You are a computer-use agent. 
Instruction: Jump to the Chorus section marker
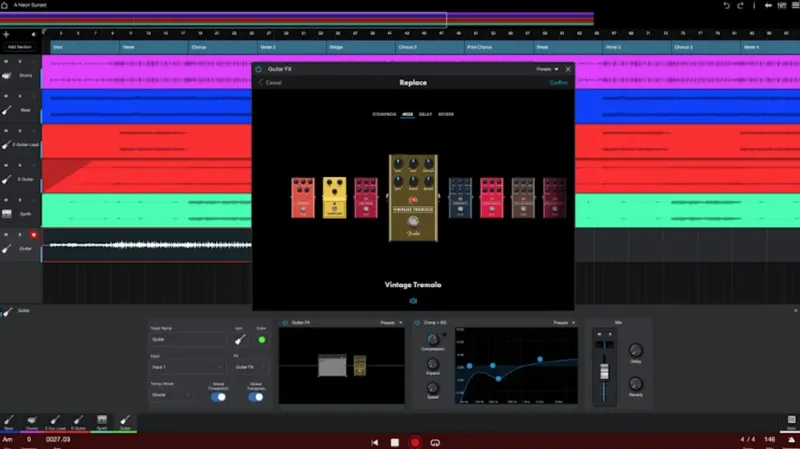click(x=222, y=47)
